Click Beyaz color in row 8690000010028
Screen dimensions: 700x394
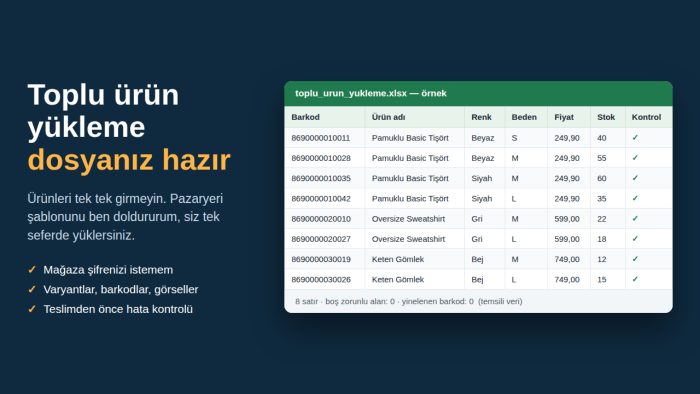pos(483,158)
